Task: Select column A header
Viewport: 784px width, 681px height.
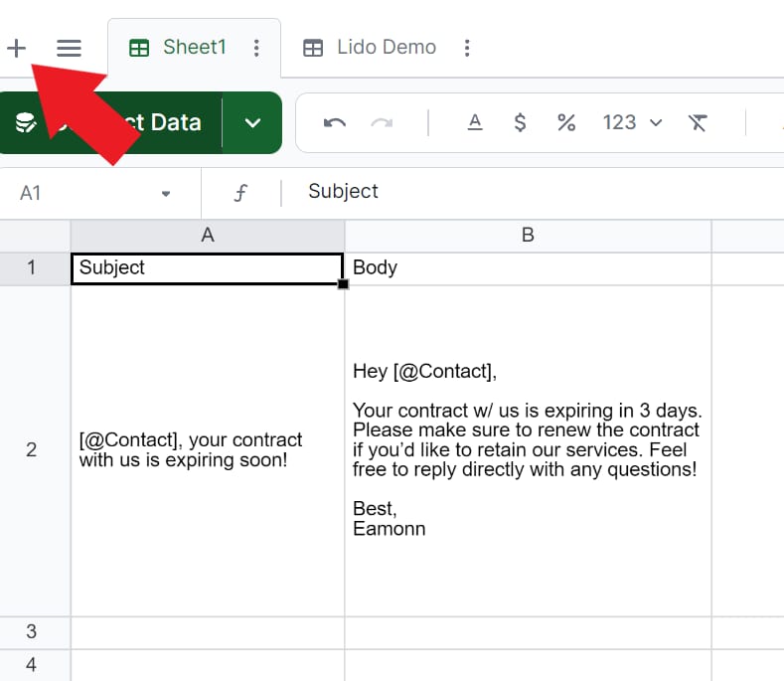Action: pyautogui.click(x=208, y=236)
